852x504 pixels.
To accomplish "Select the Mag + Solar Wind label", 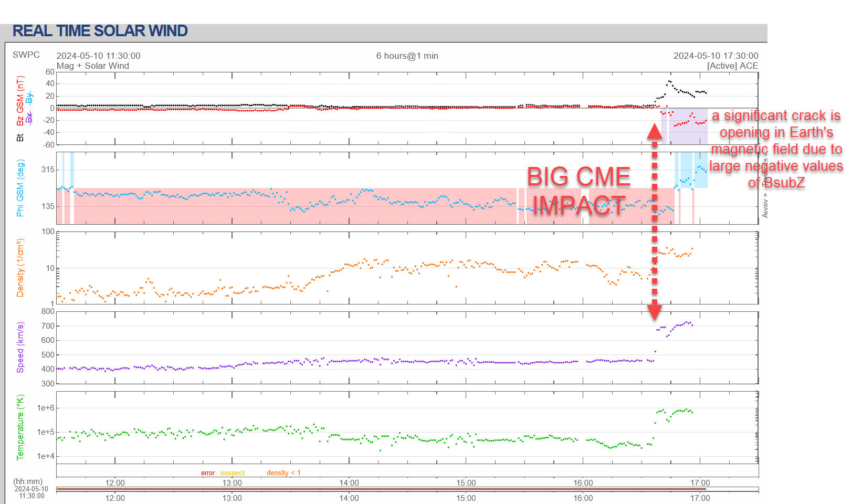I will (x=92, y=66).
